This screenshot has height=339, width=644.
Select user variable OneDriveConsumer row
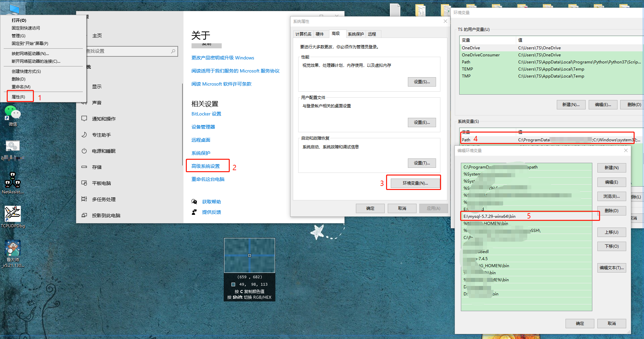pos(551,55)
